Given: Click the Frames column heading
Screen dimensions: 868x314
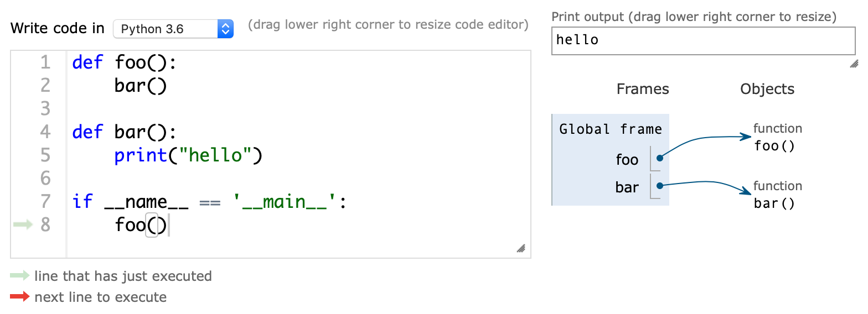Looking at the screenshot, I should 643,89.
